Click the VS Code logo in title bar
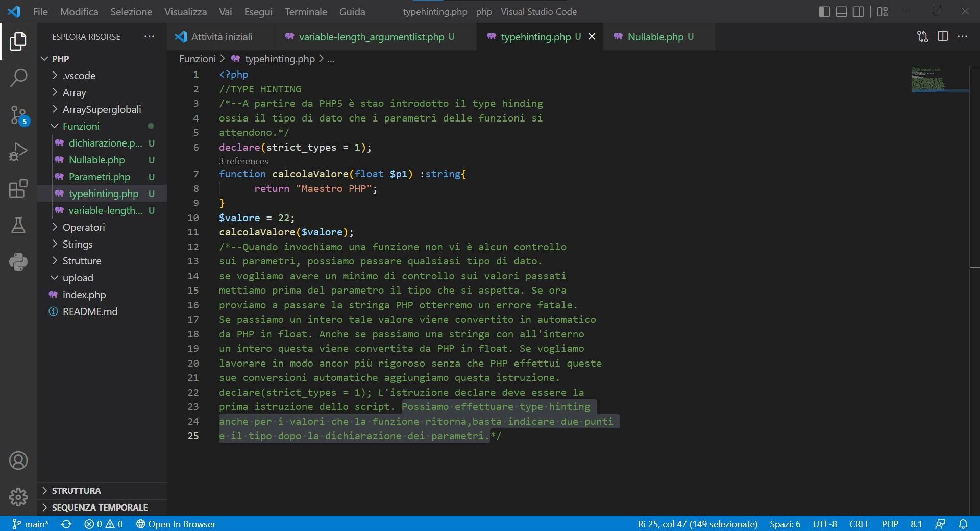This screenshot has height=531, width=980. click(x=14, y=11)
